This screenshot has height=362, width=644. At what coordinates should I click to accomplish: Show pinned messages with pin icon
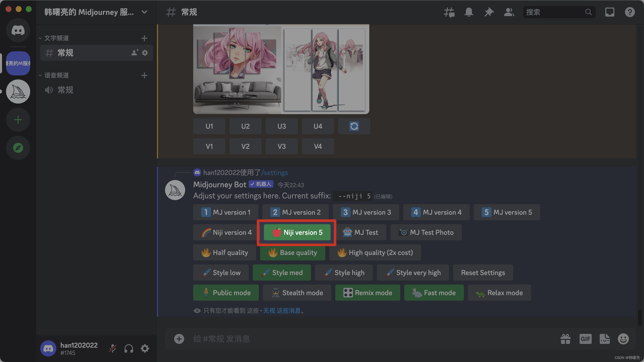point(489,12)
